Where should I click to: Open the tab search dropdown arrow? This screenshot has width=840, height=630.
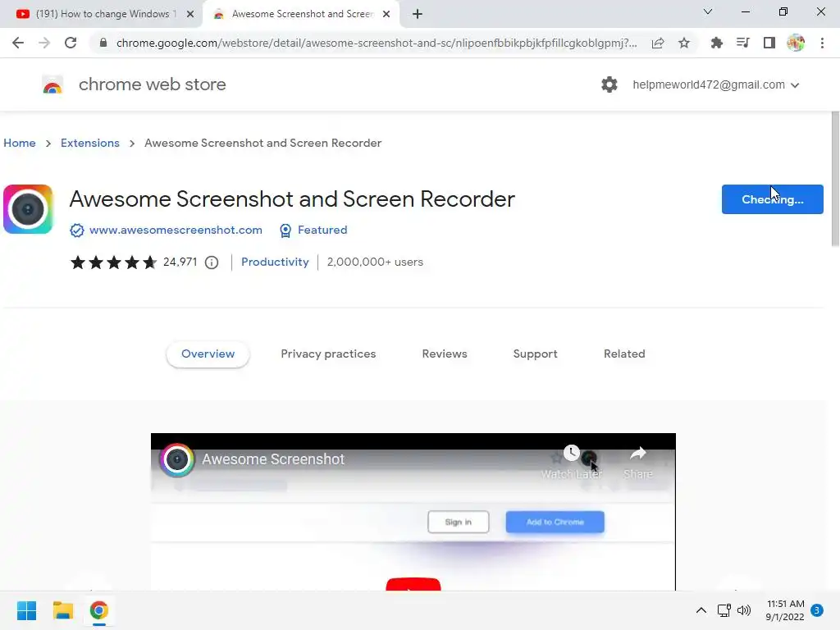[708, 11]
